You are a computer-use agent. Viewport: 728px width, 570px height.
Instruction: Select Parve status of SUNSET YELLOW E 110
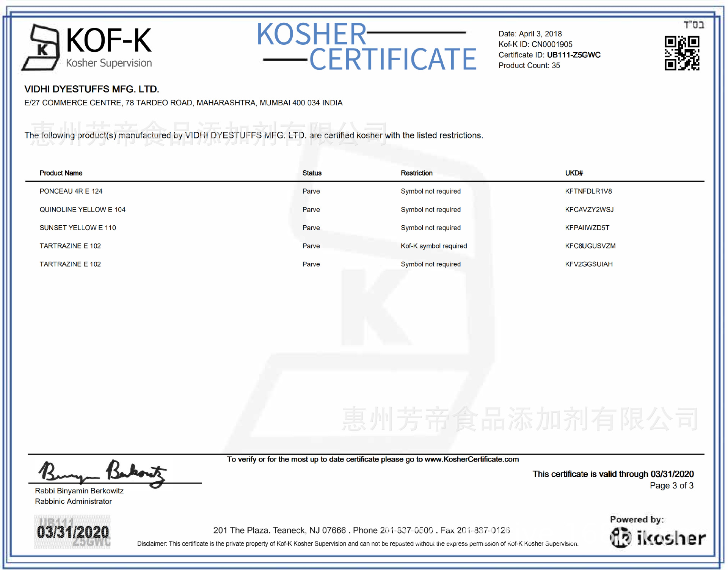311,228
